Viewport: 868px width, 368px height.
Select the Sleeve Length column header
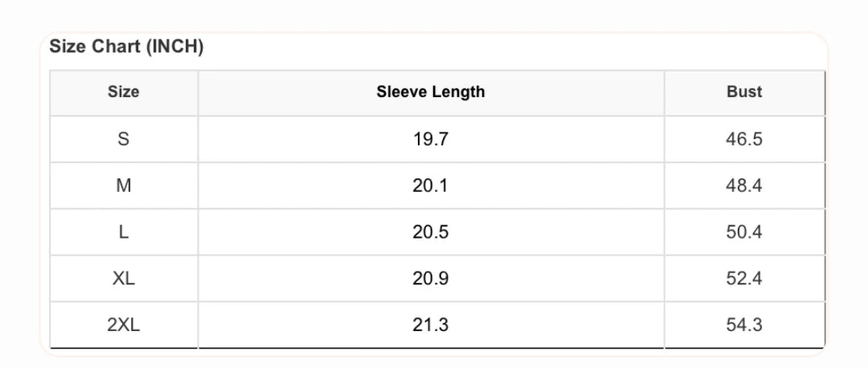click(x=431, y=92)
